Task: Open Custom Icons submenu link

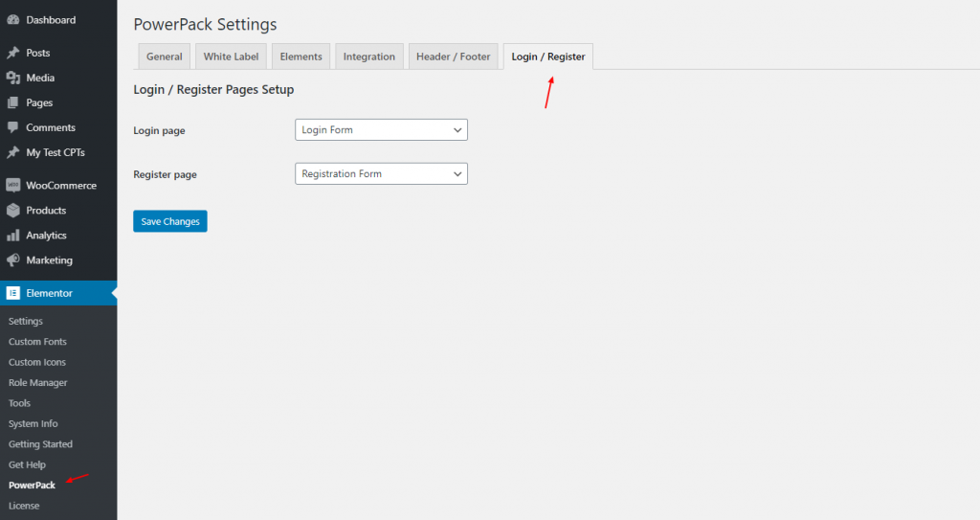Action: tap(37, 362)
